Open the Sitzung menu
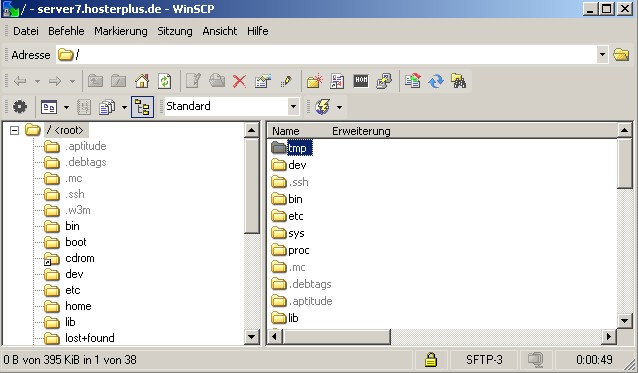Image resolution: width=638 pixels, height=373 pixels. [175, 31]
